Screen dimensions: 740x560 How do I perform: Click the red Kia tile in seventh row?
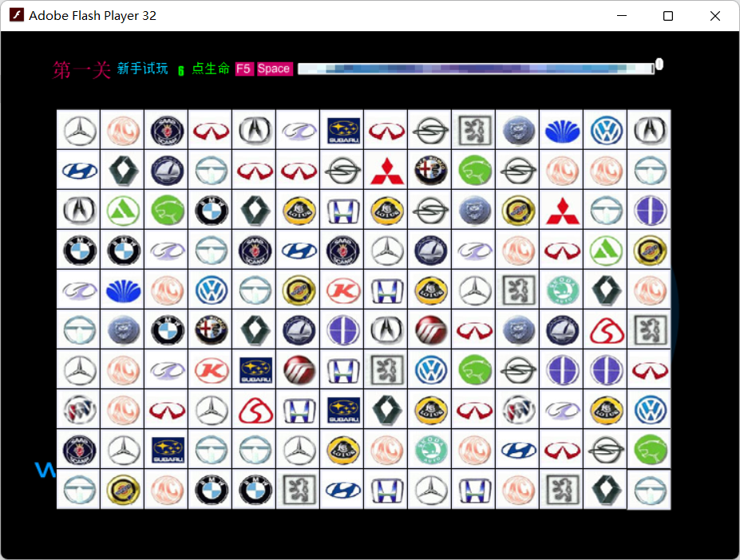(x=211, y=370)
